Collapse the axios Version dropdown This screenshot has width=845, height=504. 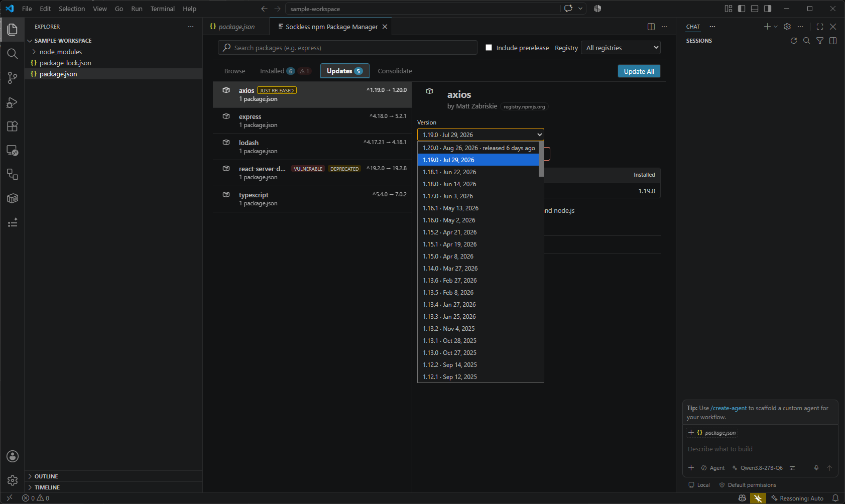pos(480,135)
